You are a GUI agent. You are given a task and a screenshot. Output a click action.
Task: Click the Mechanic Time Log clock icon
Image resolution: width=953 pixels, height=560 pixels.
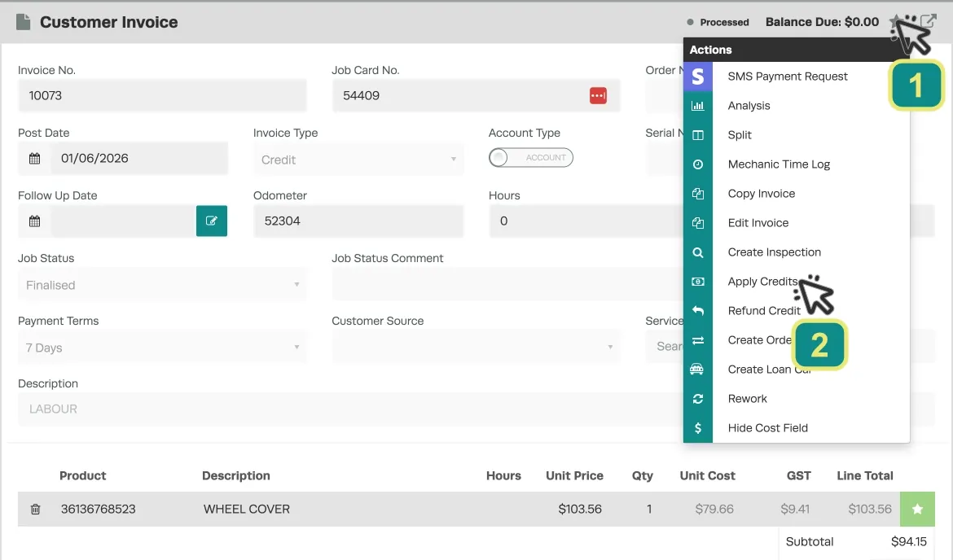pos(698,164)
